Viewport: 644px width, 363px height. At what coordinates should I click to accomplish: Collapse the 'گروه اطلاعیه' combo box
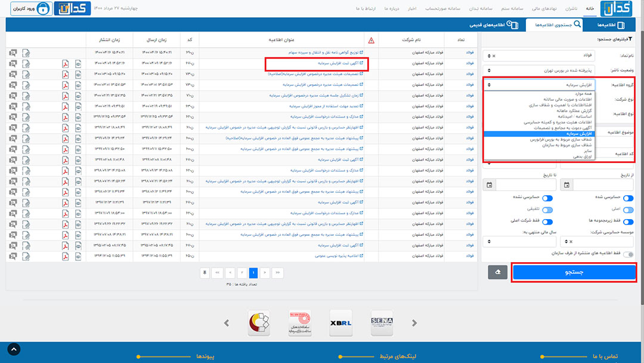(539, 85)
